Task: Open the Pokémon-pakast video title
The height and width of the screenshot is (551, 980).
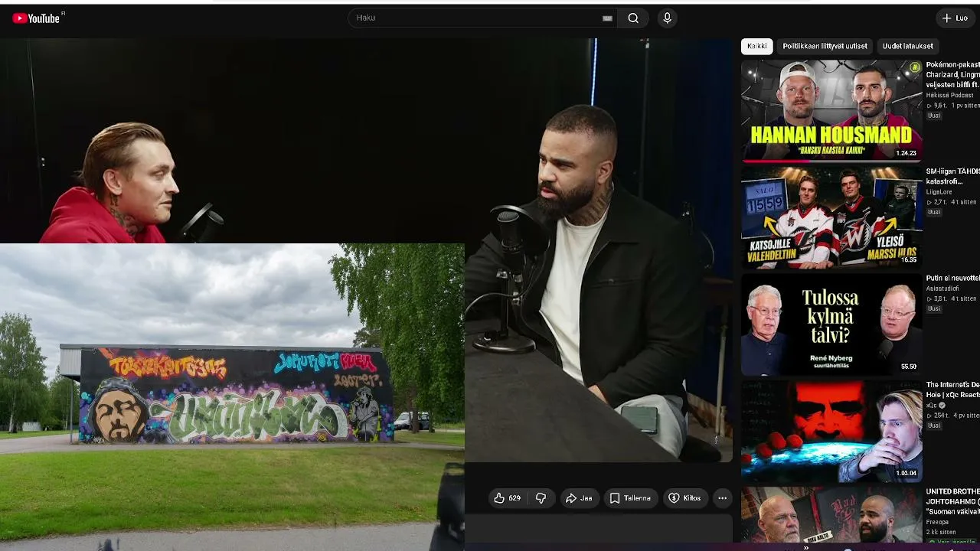Action: 952,74
